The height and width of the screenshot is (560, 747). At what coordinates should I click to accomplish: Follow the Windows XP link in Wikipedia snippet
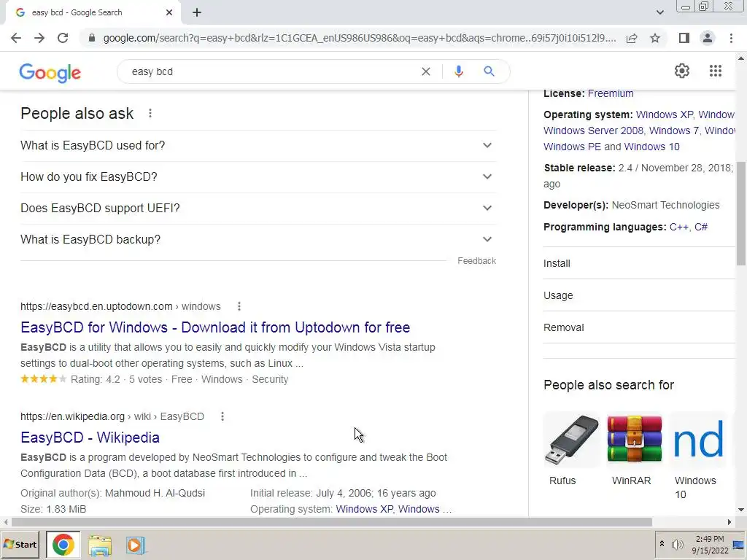pyautogui.click(x=364, y=509)
